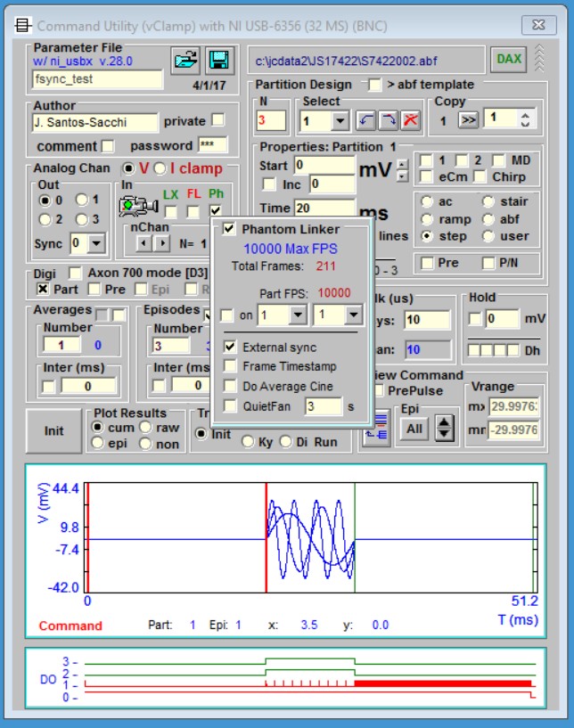
Task: Check the P/N checkbox
Action: tap(488, 263)
